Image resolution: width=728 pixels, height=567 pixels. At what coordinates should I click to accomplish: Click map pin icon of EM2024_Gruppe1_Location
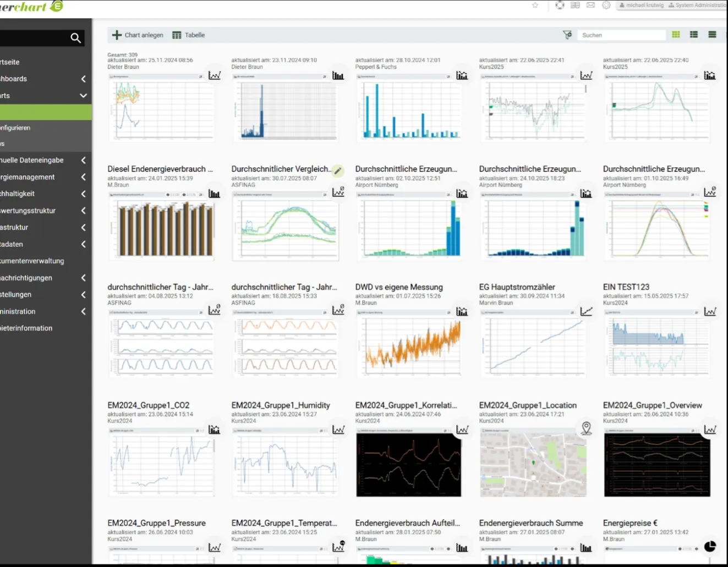click(586, 428)
